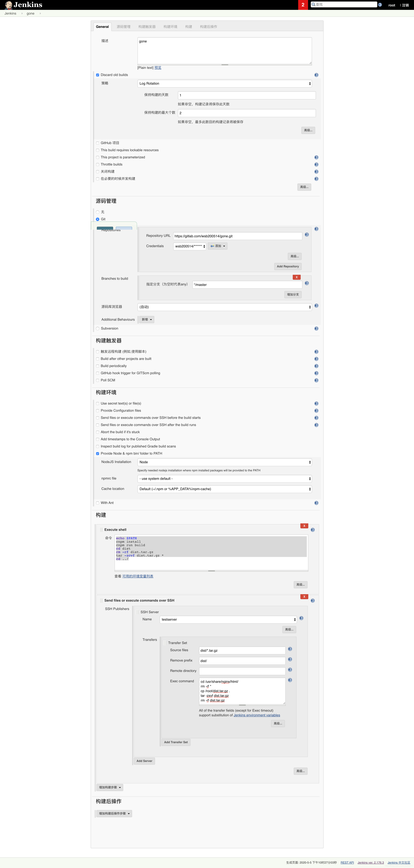
Task: Click search box help icon in header
Action: [x=380, y=5]
